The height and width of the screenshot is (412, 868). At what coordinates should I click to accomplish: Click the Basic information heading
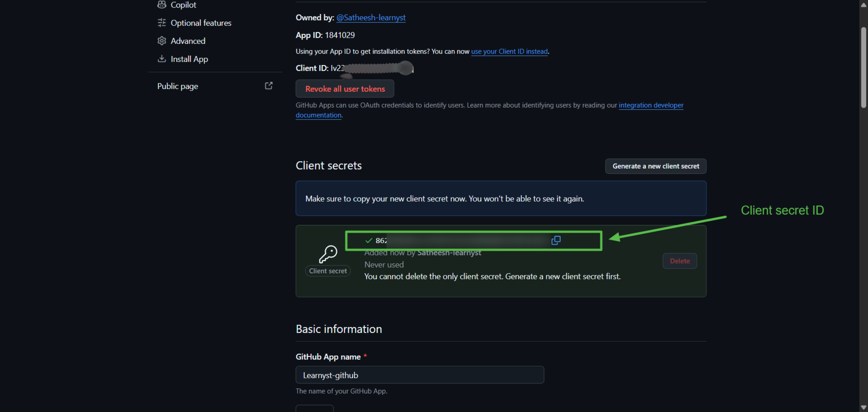[339, 329]
